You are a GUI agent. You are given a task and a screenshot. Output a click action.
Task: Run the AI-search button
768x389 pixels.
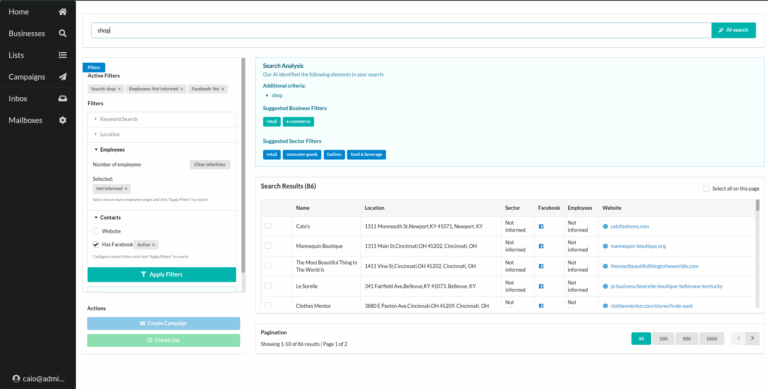tap(733, 30)
